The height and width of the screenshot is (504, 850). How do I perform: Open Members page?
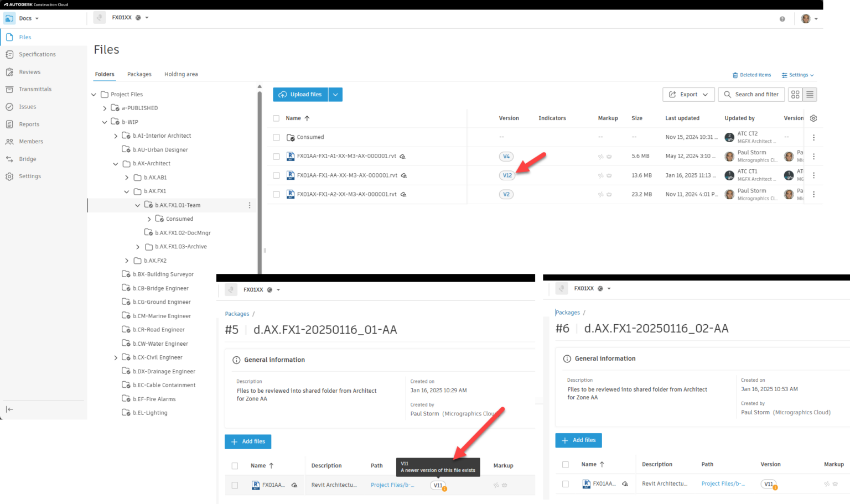[x=31, y=142]
